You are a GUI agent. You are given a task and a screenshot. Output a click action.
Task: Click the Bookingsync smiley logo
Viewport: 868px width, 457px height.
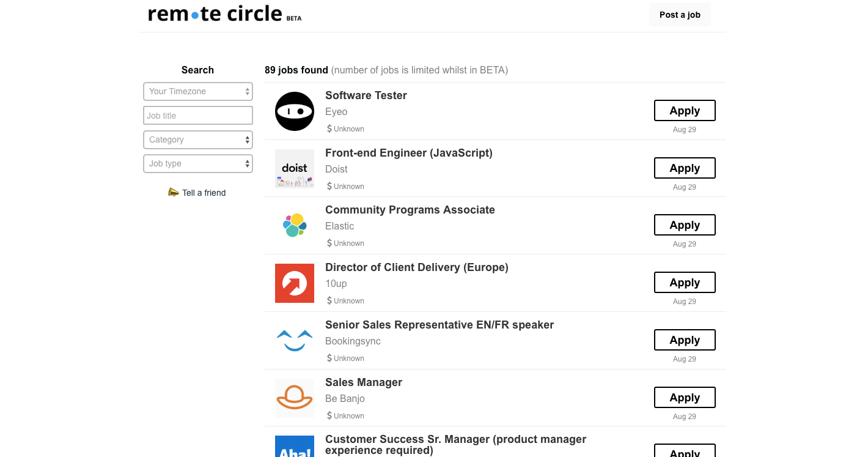point(295,341)
